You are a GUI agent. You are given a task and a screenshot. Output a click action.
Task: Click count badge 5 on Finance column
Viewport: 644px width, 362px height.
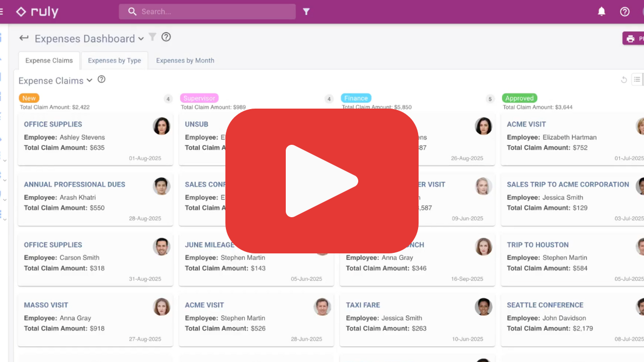(490, 99)
